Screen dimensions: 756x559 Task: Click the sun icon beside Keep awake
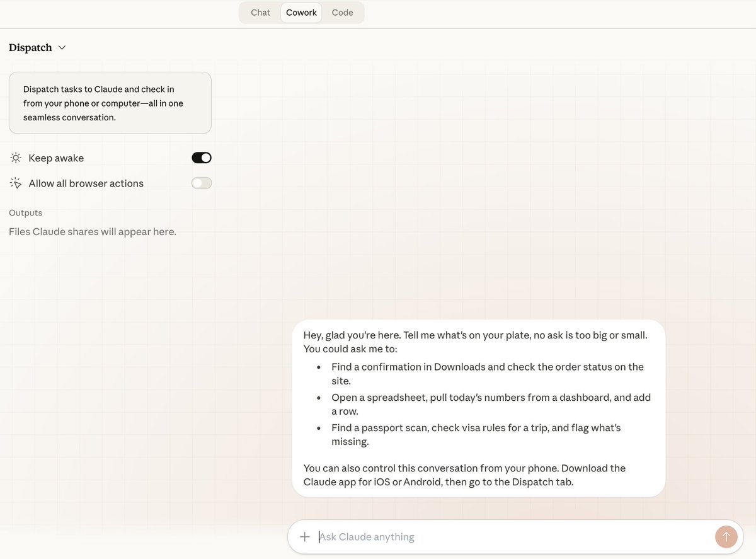pos(16,158)
